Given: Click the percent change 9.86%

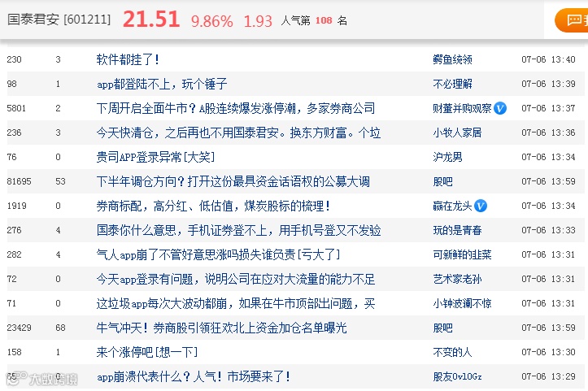Looking at the screenshot, I should [x=212, y=21].
